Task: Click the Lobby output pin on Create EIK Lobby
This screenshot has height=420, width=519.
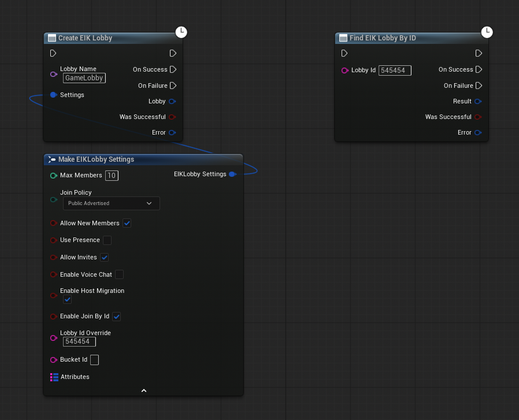Action: click(173, 101)
